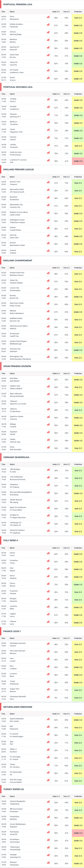Screen dimensions: 84x868
Task: Open the Germany Bundesliga section heading
Action: click(16, 457)
